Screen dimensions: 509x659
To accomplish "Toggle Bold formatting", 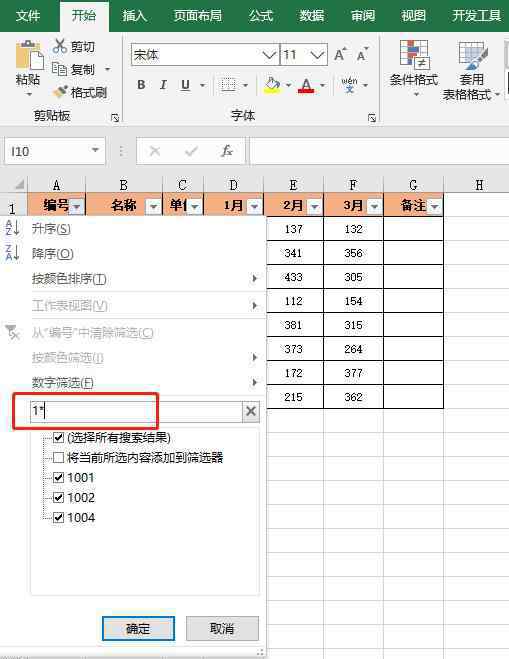I will (141, 85).
